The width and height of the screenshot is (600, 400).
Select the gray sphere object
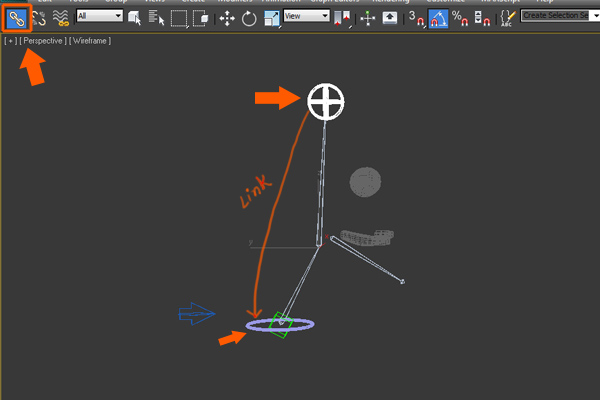(365, 182)
